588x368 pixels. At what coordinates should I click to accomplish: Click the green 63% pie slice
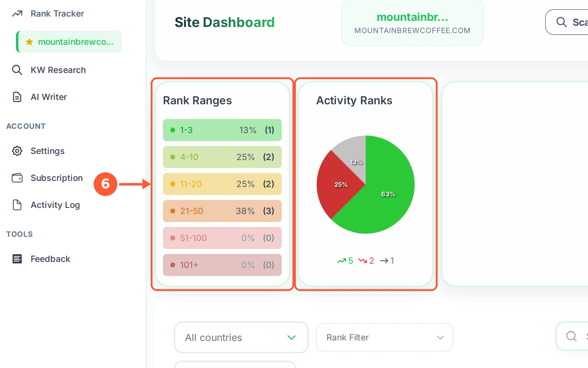pyautogui.click(x=388, y=194)
